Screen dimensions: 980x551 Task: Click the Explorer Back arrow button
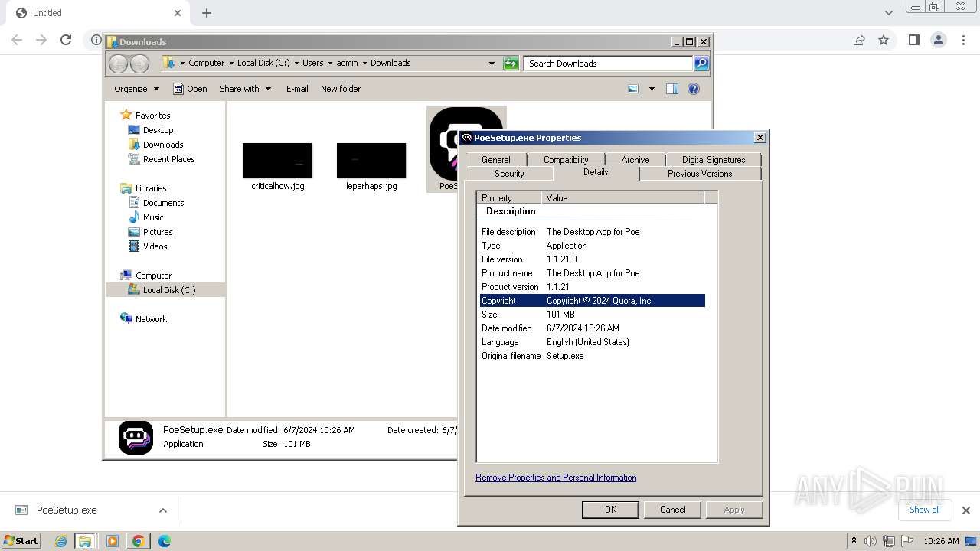click(x=119, y=64)
